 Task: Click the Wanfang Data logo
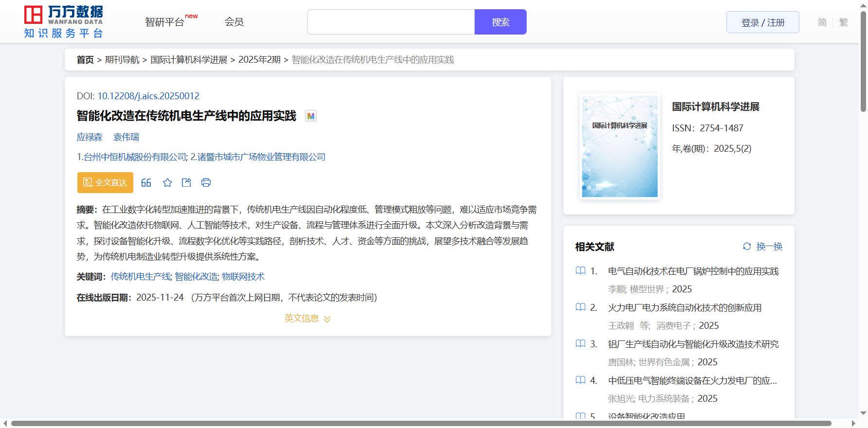coord(63,22)
